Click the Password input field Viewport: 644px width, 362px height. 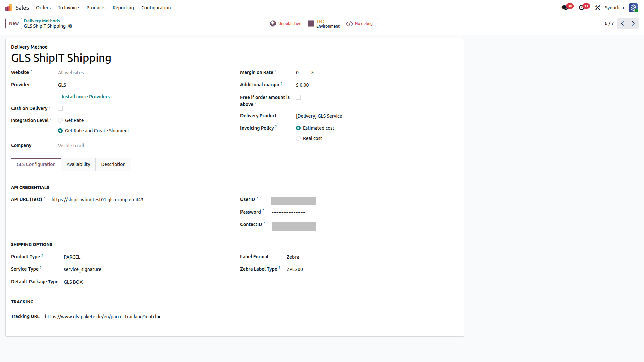coord(365,212)
